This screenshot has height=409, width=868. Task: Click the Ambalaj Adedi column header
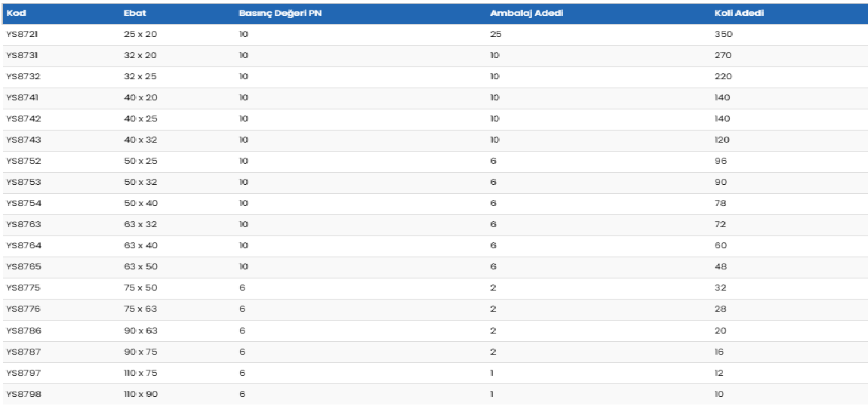pyautogui.click(x=526, y=13)
